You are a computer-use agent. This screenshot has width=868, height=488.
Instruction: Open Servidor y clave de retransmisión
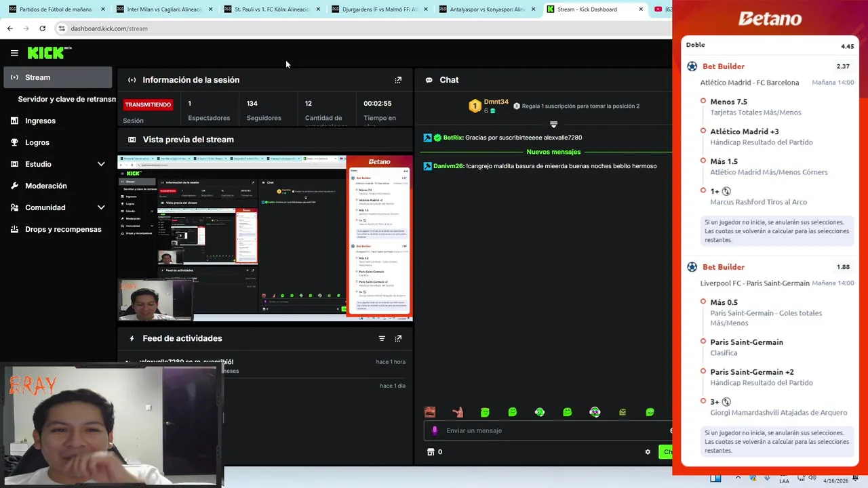[66, 99]
